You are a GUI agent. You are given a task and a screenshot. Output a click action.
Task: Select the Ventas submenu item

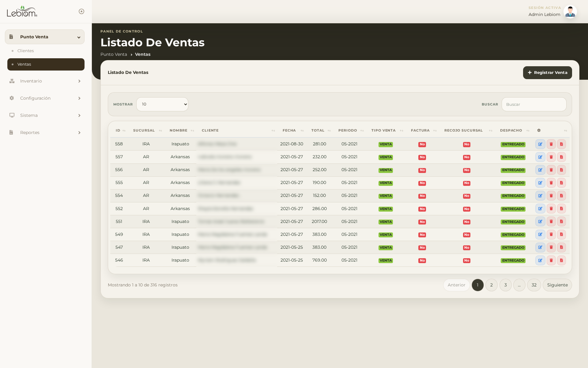click(x=46, y=64)
